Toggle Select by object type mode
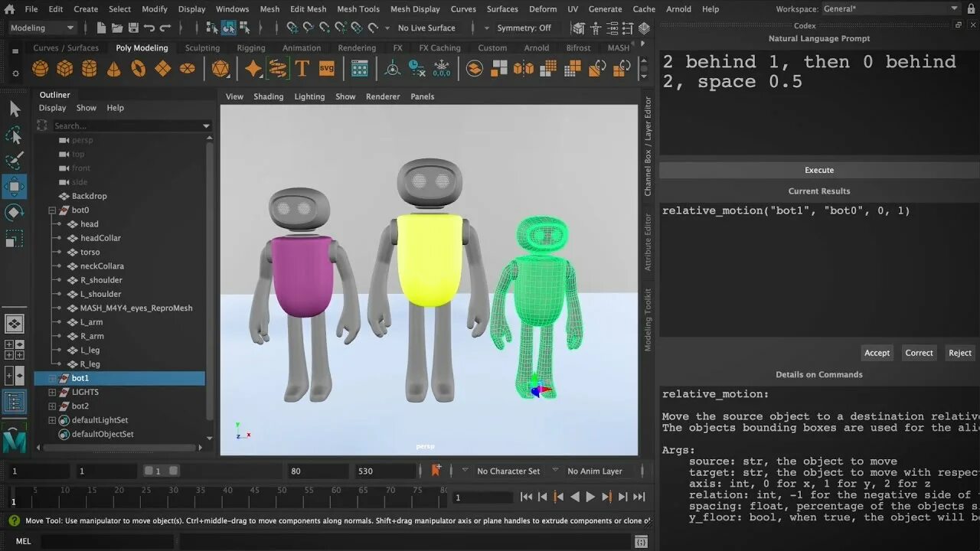This screenshot has height=551, width=980. point(229,28)
